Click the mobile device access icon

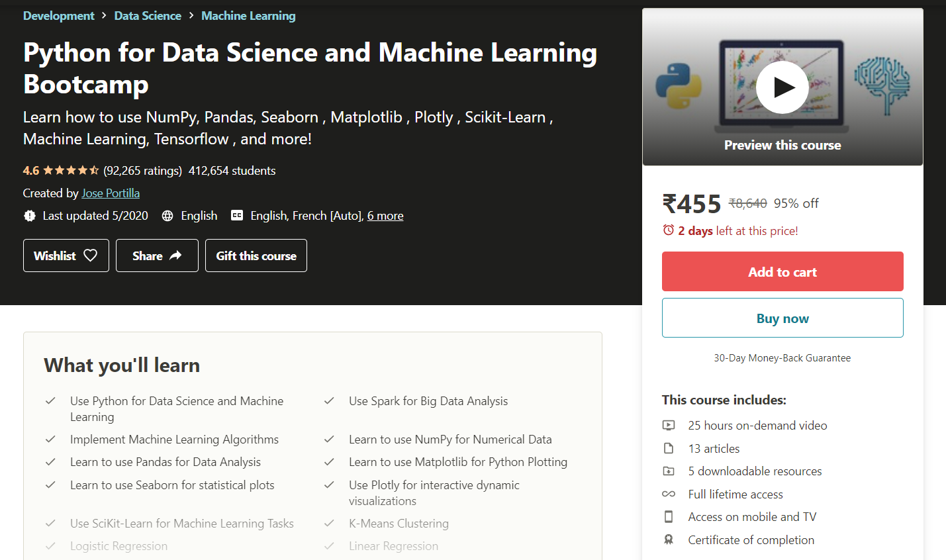pos(669,517)
